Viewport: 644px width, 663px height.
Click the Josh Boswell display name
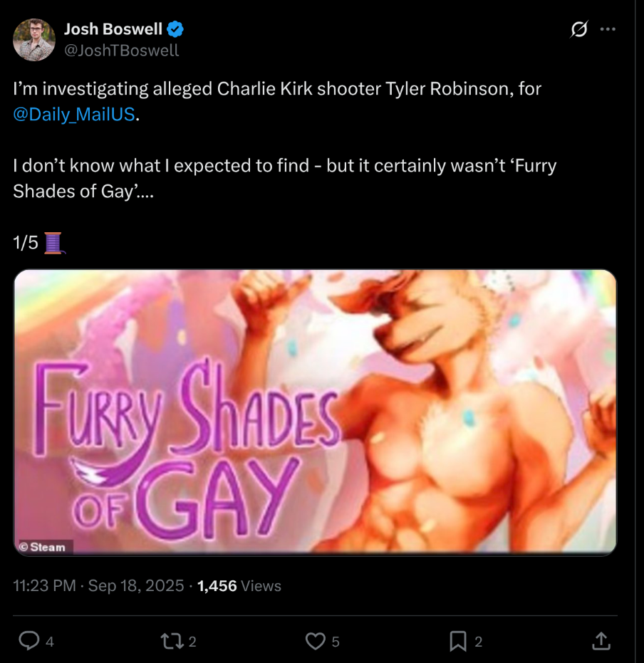click(113, 29)
